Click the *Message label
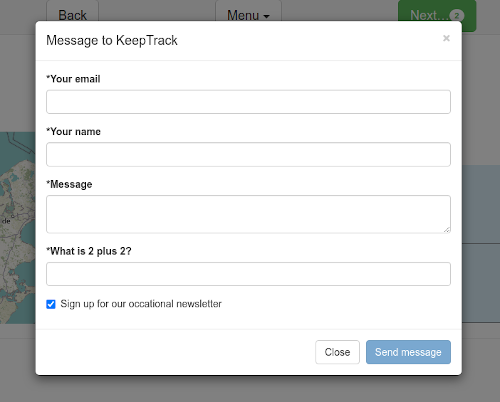 coord(69,184)
